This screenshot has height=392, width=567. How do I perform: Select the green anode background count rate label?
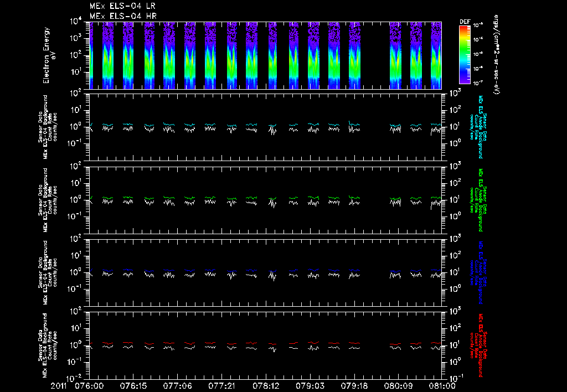tap(478, 200)
